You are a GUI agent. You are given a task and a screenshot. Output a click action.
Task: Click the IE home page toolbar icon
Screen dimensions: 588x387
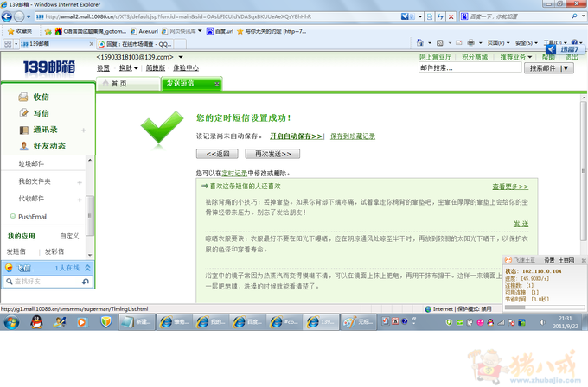420,43
